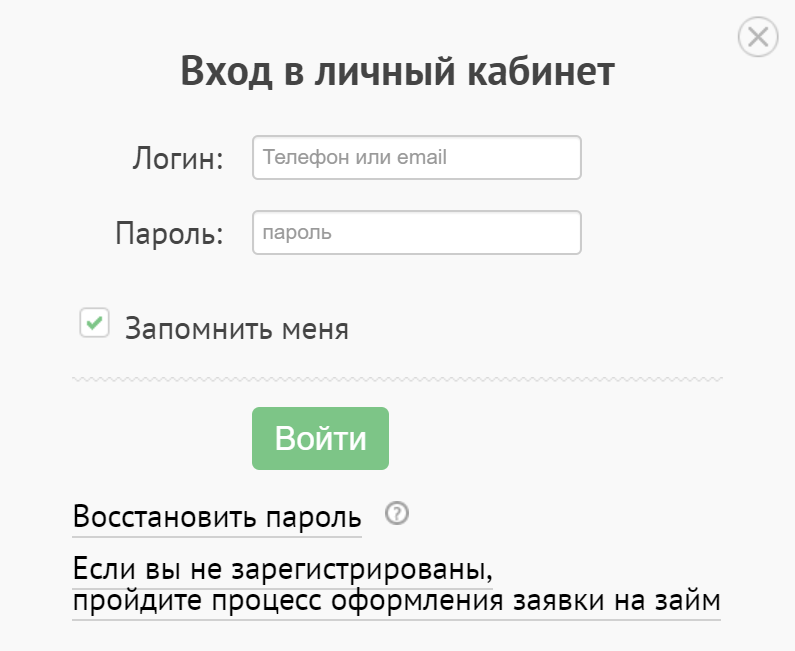Viewport: 795px width, 651px height.
Task: Click the "Пароль:" field label
Action: click(169, 233)
